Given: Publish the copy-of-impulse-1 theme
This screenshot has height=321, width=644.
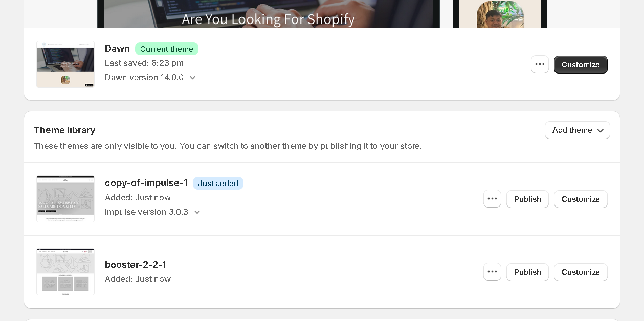Looking at the screenshot, I should point(527,199).
